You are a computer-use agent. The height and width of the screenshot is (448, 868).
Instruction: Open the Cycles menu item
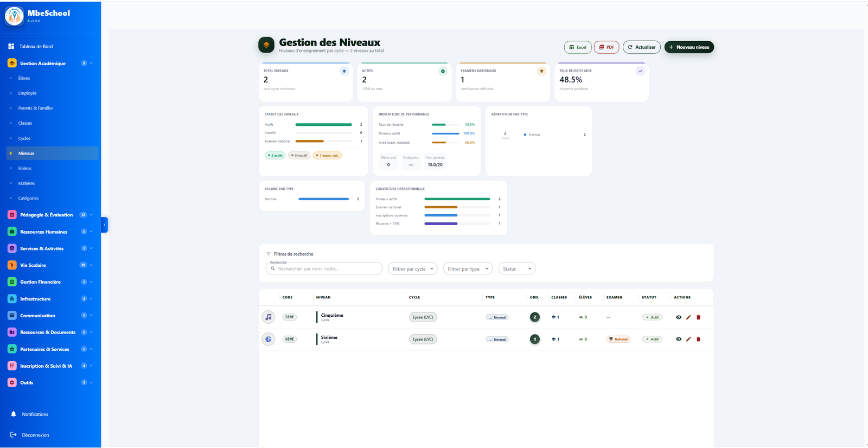point(52,138)
